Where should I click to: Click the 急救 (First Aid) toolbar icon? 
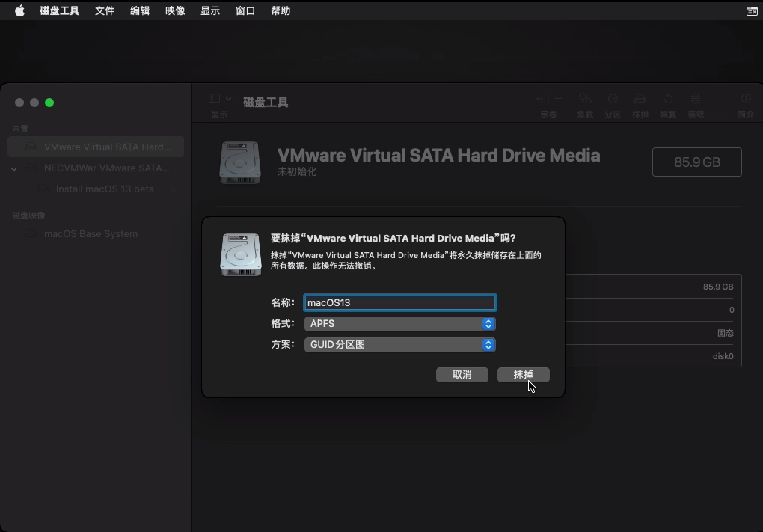585,99
